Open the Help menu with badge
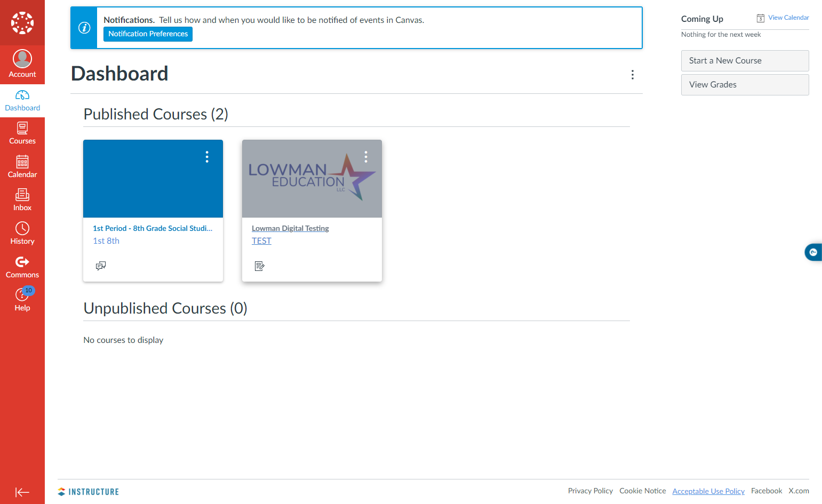The width and height of the screenshot is (822, 504). pos(22,300)
